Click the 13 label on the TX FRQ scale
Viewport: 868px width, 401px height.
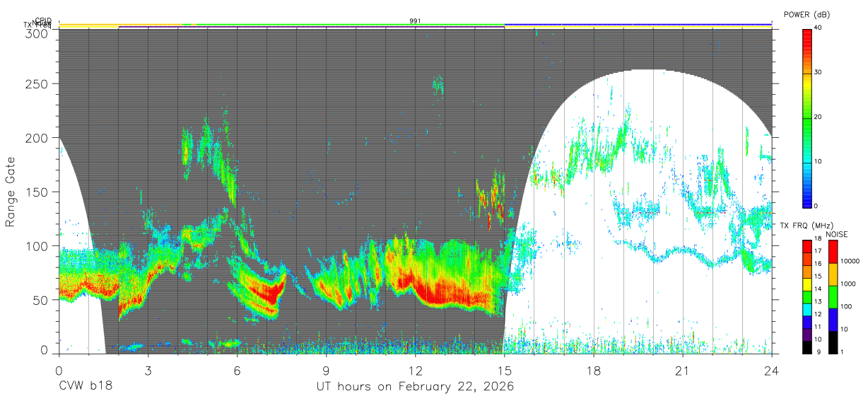pyautogui.click(x=817, y=301)
